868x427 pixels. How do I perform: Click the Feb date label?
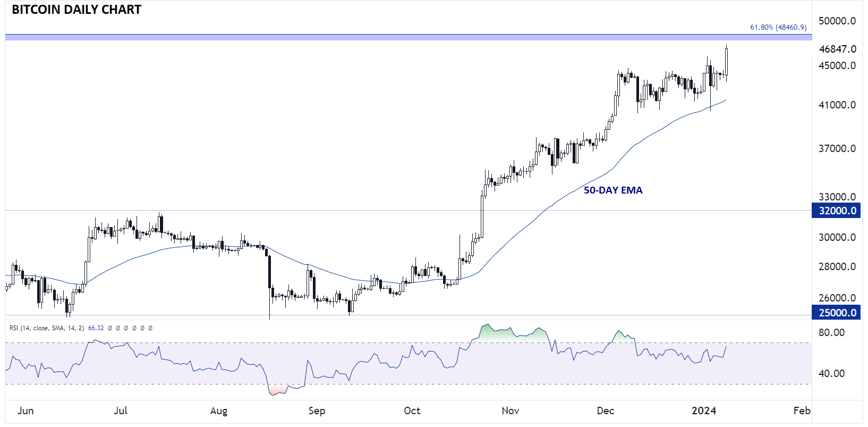point(802,411)
